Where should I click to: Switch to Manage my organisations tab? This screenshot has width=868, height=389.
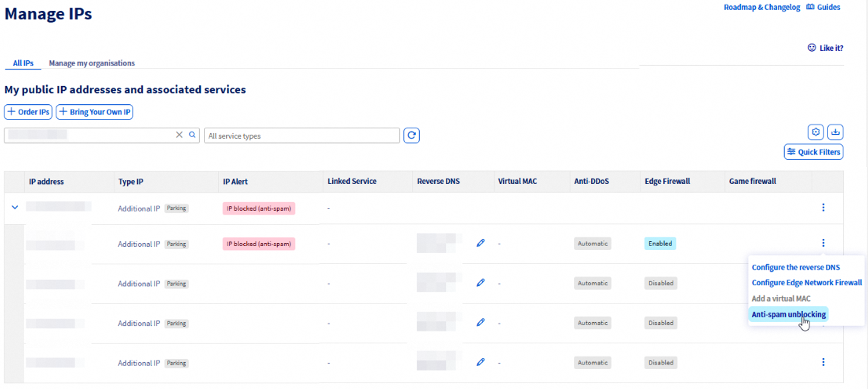point(92,63)
